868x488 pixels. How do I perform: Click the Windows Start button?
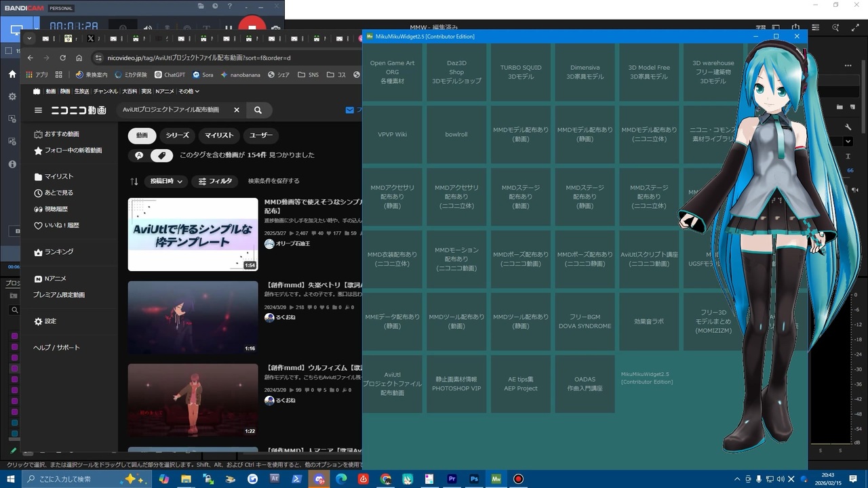coord(12,479)
